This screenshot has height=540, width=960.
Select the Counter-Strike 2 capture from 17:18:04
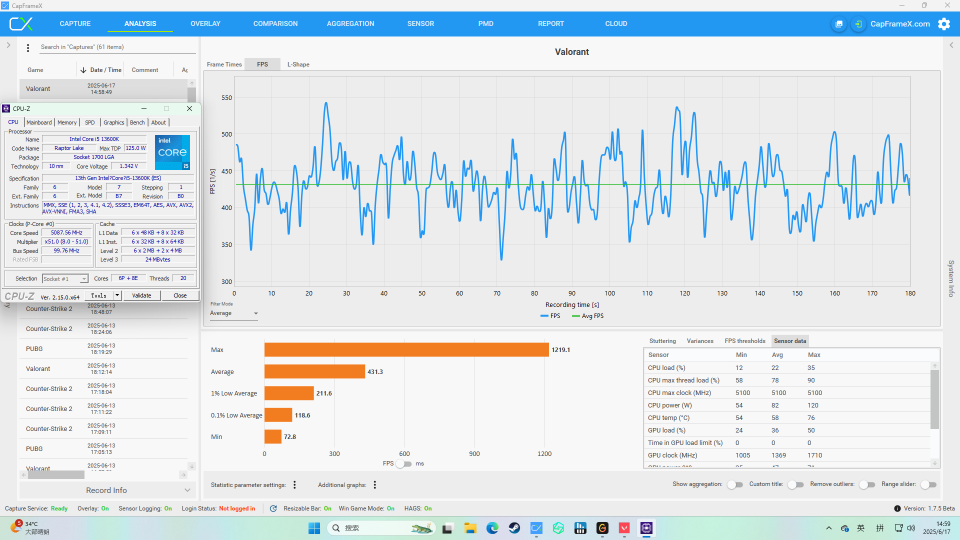[103, 389]
